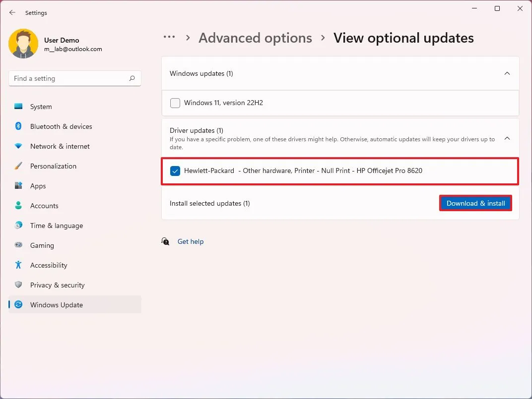Select the Apps settings icon
This screenshot has height=399, width=532.
click(18, 186)
